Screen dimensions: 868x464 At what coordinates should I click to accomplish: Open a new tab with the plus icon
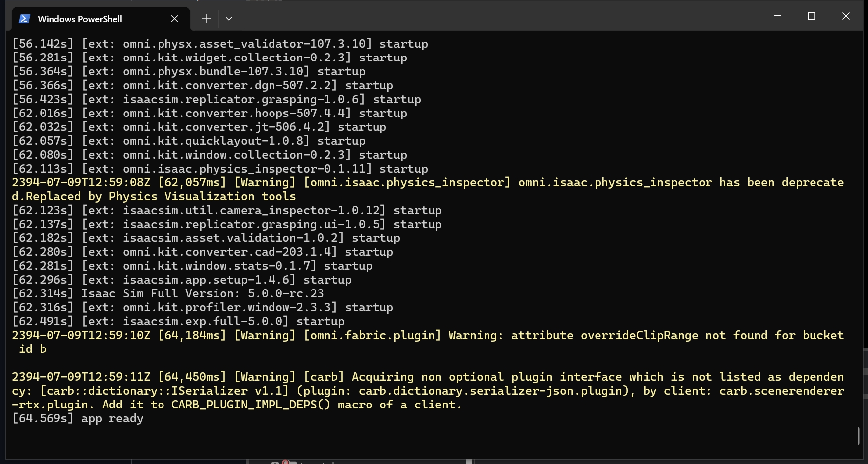click(206, 18)
